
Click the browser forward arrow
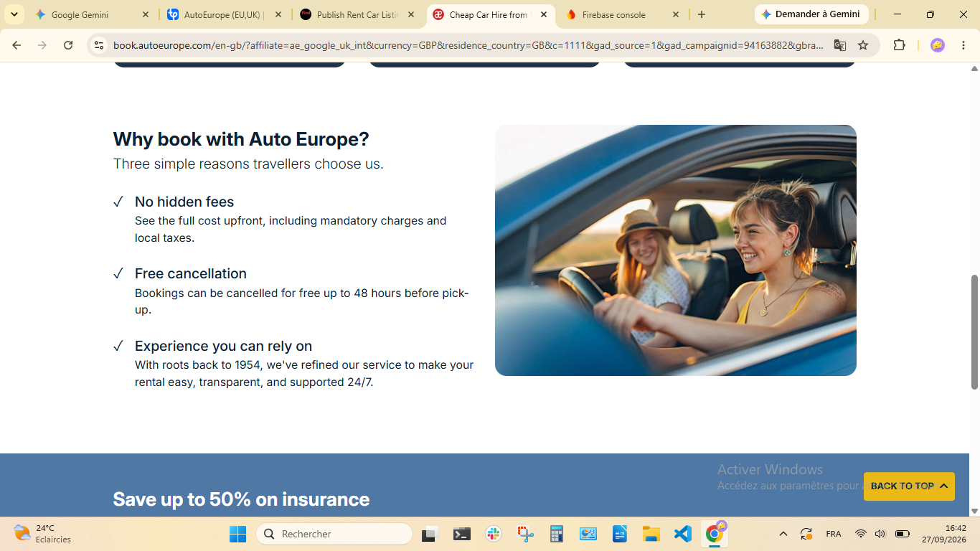click(42, 45)
